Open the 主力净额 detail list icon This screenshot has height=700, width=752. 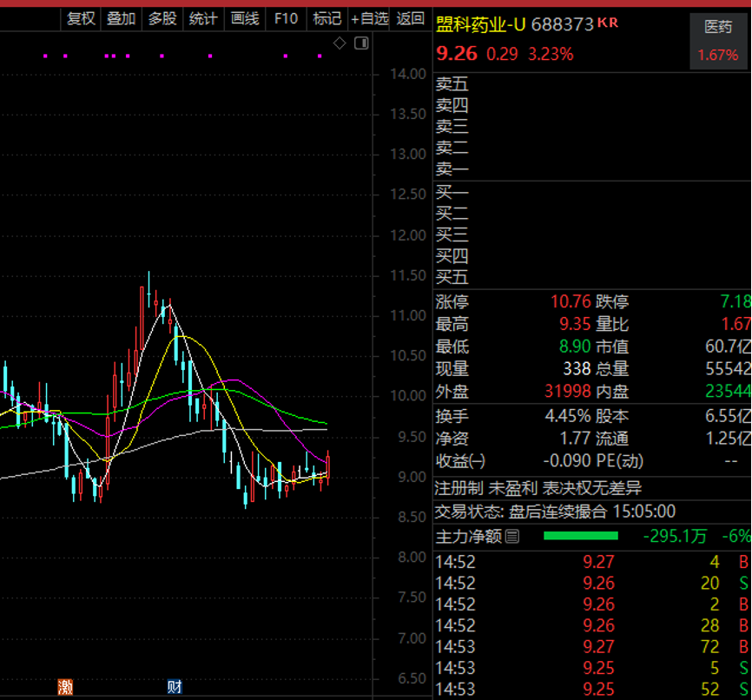511,536
